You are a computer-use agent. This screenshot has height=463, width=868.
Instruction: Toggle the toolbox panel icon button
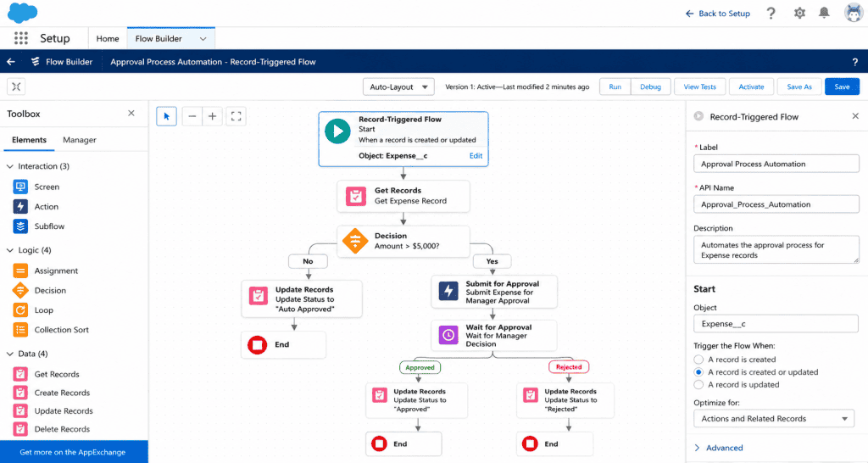pos(16,86)
